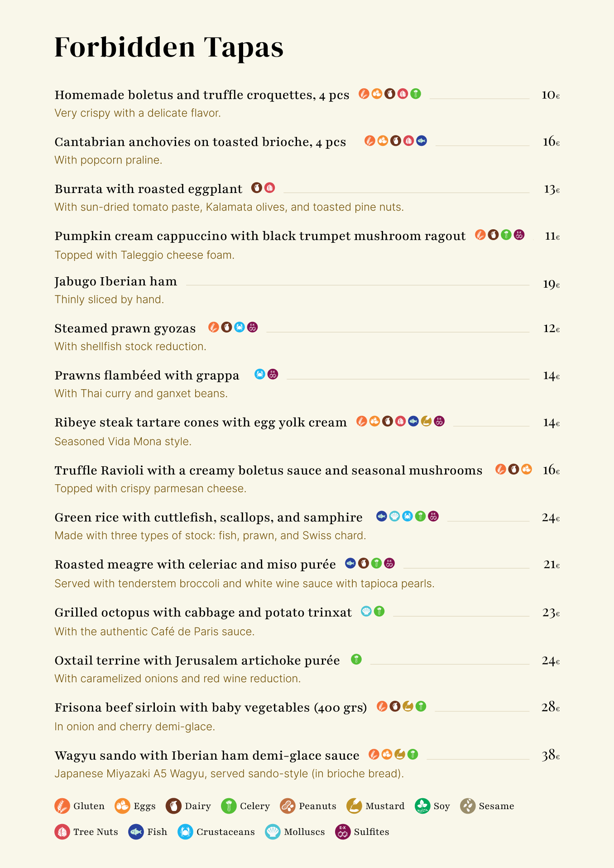Click the Sesame legend icon
614x868 pixels.
(x=468, y=806)
